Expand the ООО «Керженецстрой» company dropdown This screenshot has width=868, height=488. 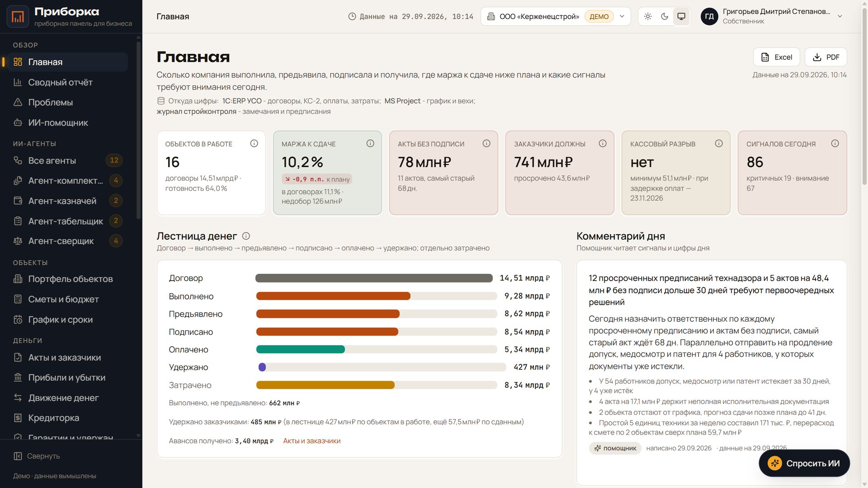tap(556, 16)
